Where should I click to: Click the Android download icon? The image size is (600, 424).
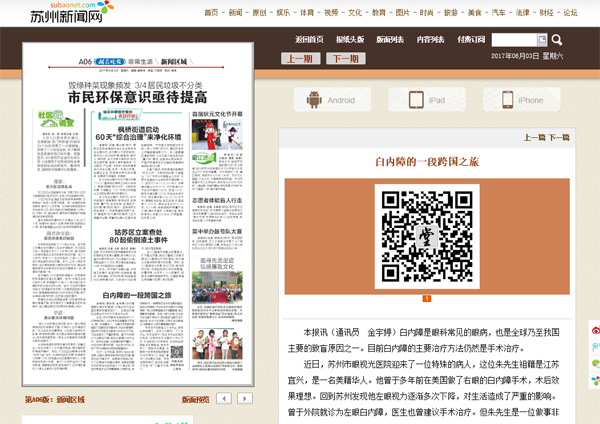(x=331, y=100)
